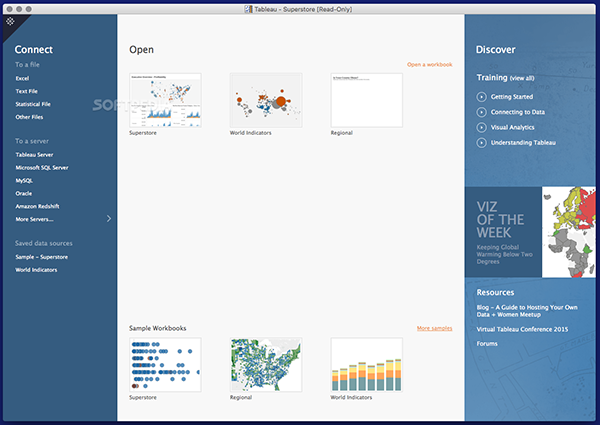The width and height of the screenshot is (600, 425).
Task: Open the Guide to Hosting blog link
Action: [x=527, y=311]
